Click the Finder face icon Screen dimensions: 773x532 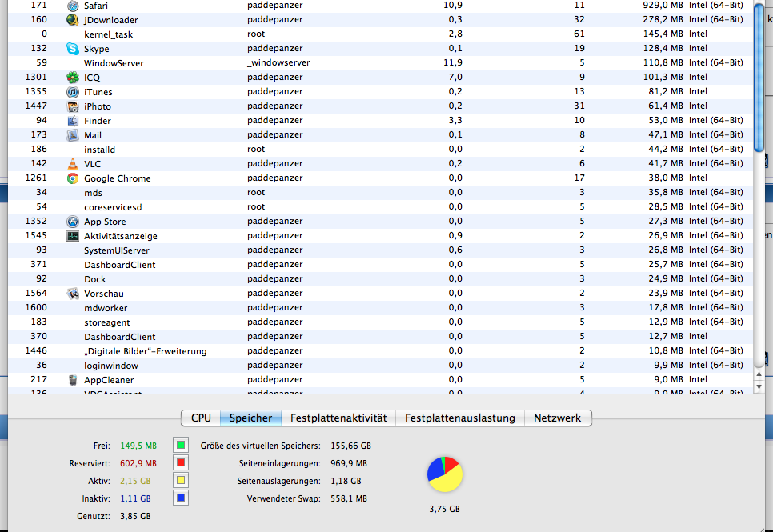coord(73,120)
